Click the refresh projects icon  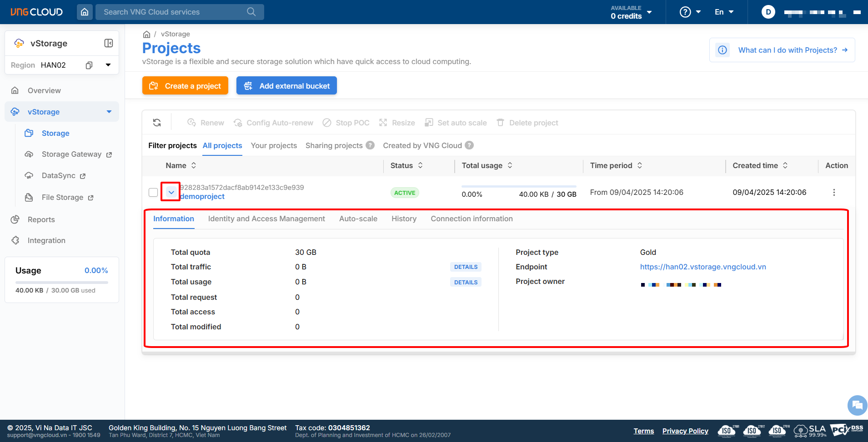(157, 123)
